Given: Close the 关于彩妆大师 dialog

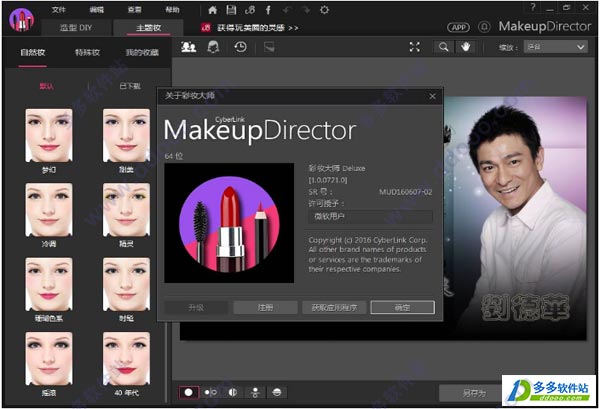Looking at the screenshot, I should (432, 96).
